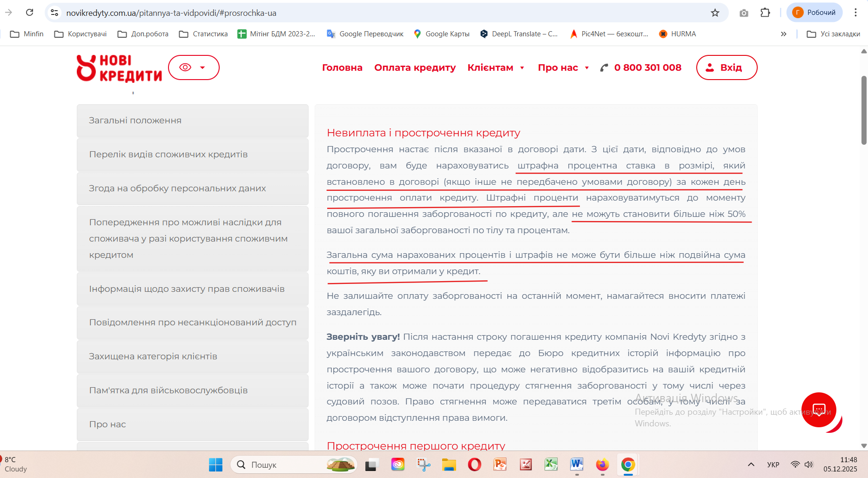Expand Клієнтам dropdown arrow
Viewport: 868px width, 478px height.
point(522,68)
